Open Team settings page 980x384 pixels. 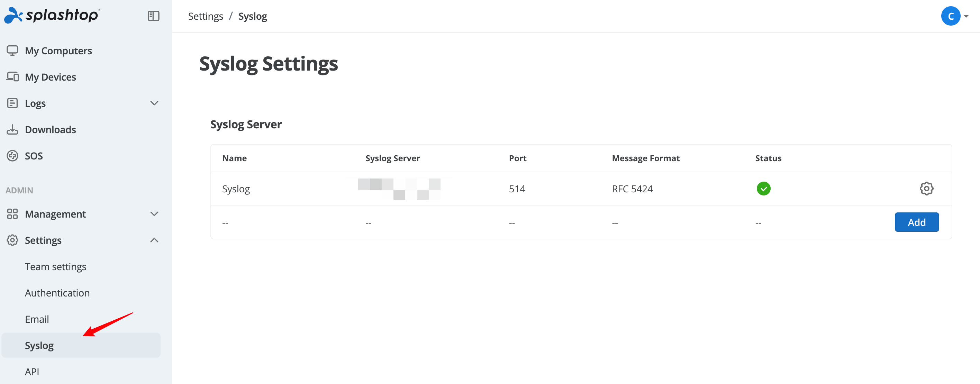coord(56,266)
